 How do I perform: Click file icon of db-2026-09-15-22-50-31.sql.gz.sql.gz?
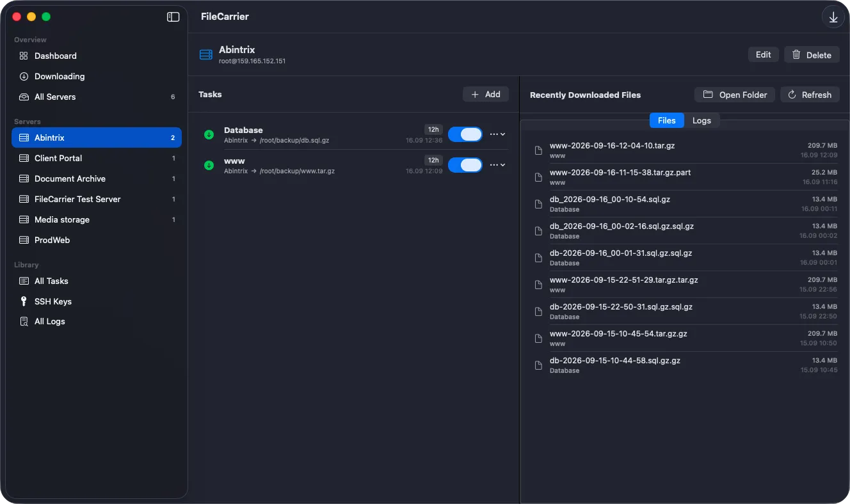(x=538, y=311)
